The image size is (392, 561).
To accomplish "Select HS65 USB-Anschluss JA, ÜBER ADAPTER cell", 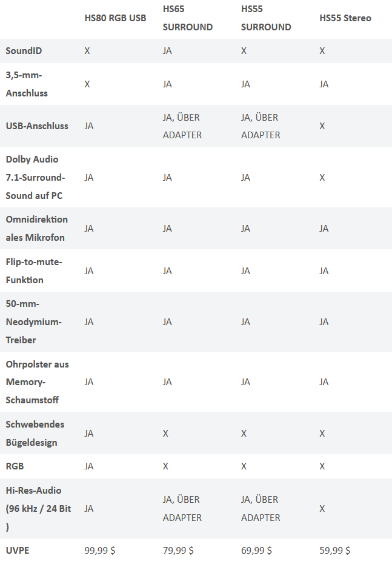I will (182, 126).
